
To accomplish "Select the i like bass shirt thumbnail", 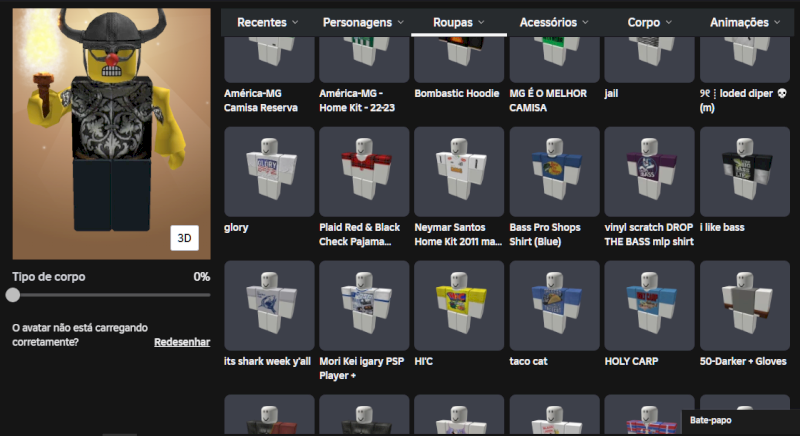I will tap(745, 172).
